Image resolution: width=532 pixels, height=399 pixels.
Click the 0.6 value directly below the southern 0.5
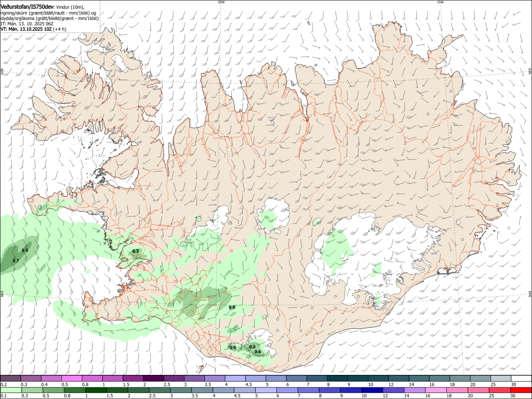pos(258,352)
